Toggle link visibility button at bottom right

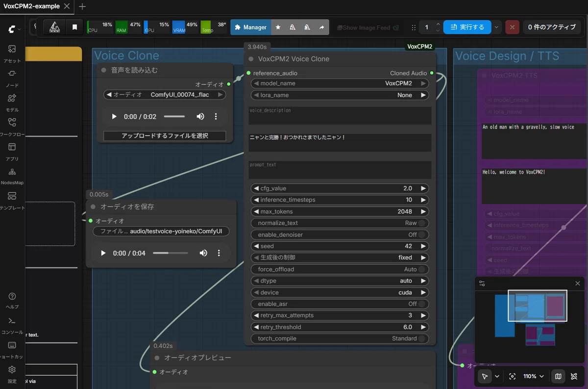click(x=574, y=376)
